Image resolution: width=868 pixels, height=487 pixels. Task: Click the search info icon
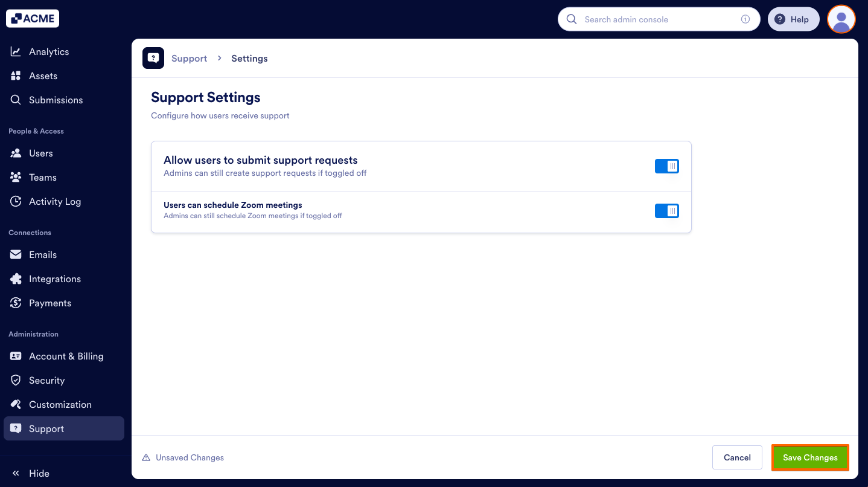(x=745, y=19)
